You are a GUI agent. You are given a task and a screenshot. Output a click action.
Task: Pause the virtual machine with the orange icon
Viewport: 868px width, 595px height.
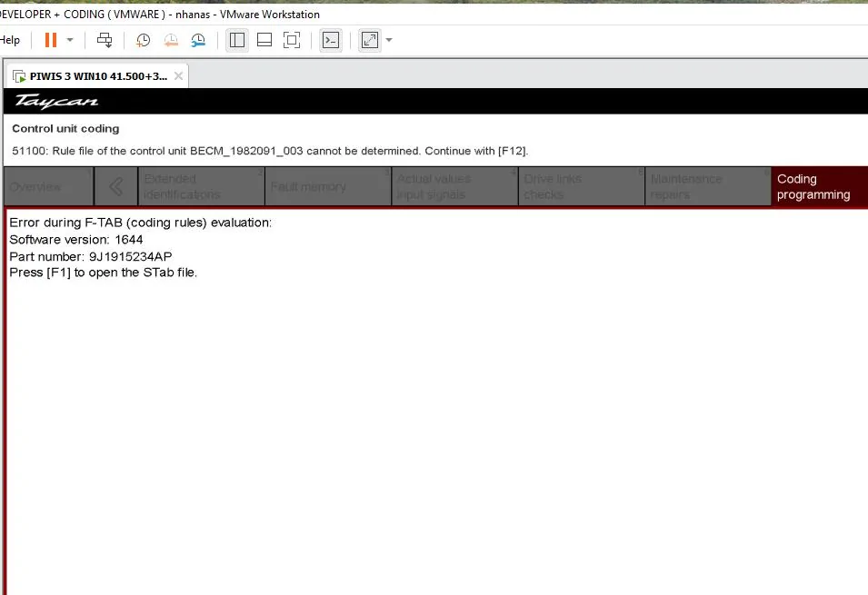[51, 40]
